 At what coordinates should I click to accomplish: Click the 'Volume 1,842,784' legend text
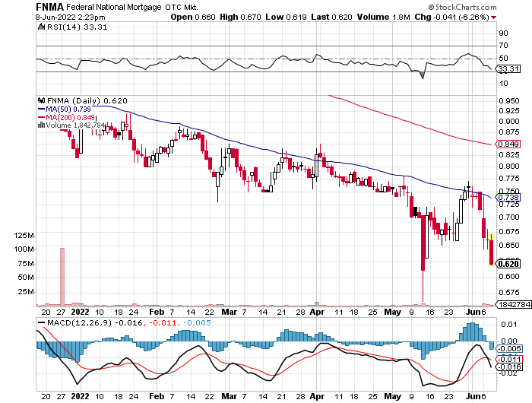(75, 125)
